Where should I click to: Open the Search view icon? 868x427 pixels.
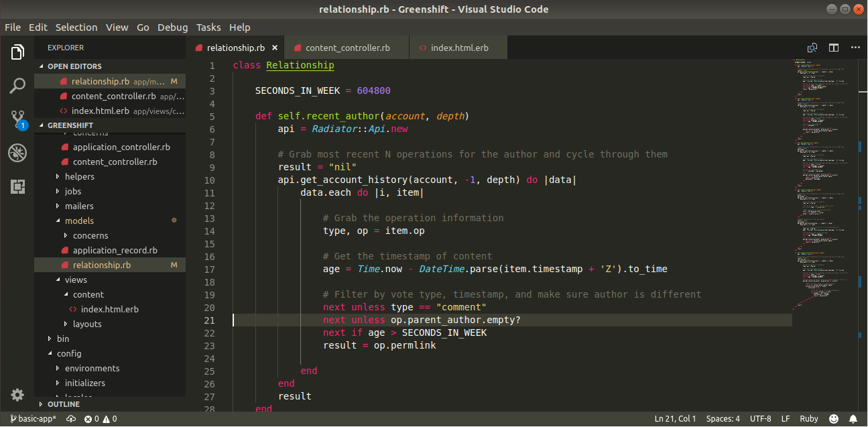17,86
